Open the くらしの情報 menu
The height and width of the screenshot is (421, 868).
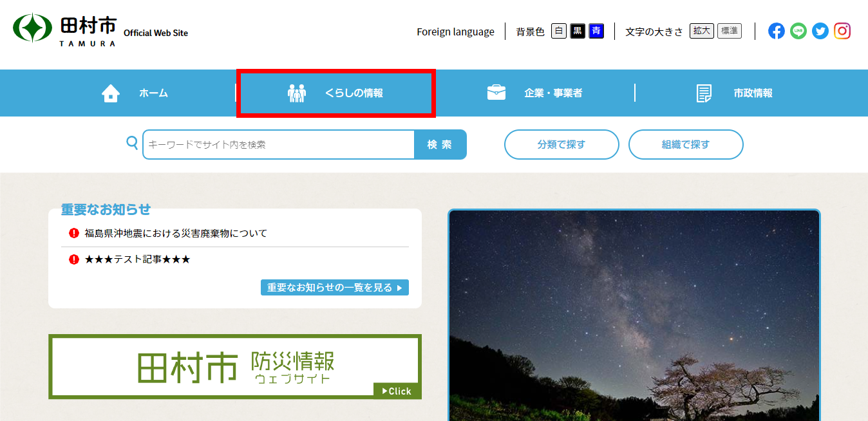(336, 93)
